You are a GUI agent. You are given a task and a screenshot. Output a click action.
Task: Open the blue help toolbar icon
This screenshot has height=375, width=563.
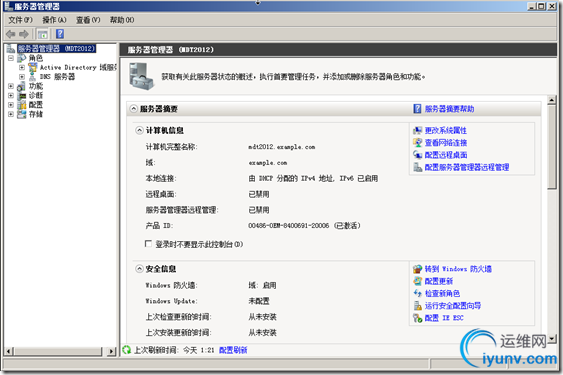(x=60, y=34)
